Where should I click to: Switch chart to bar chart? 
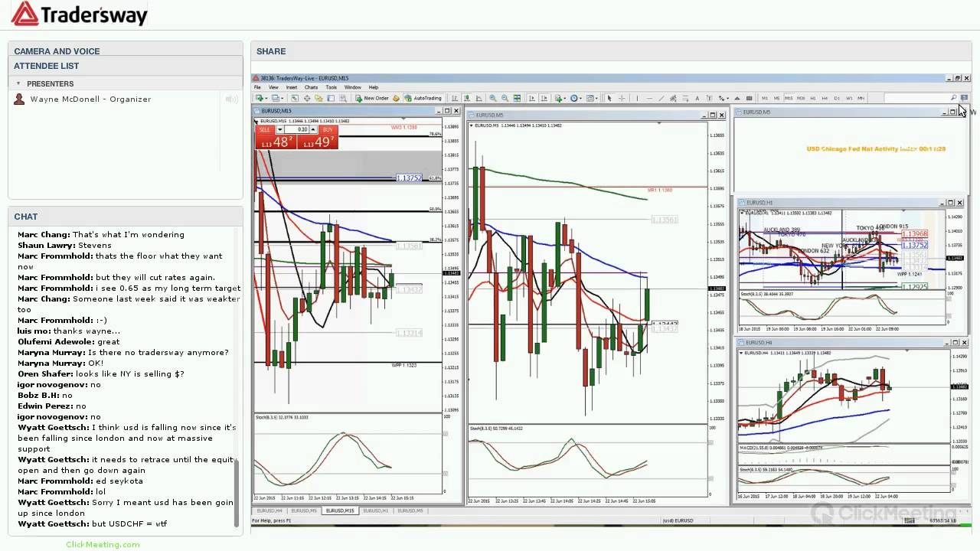[454, 98]
